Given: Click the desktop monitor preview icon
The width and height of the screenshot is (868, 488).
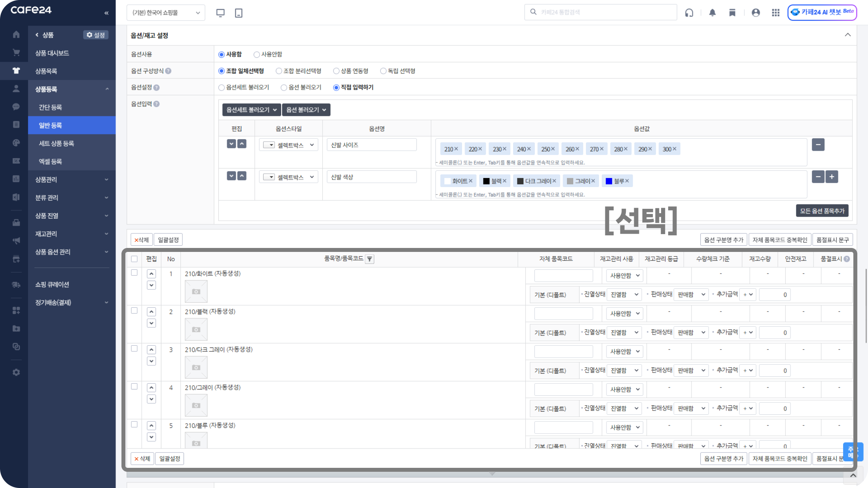Looking at the screenshot, I should point(220,13).
